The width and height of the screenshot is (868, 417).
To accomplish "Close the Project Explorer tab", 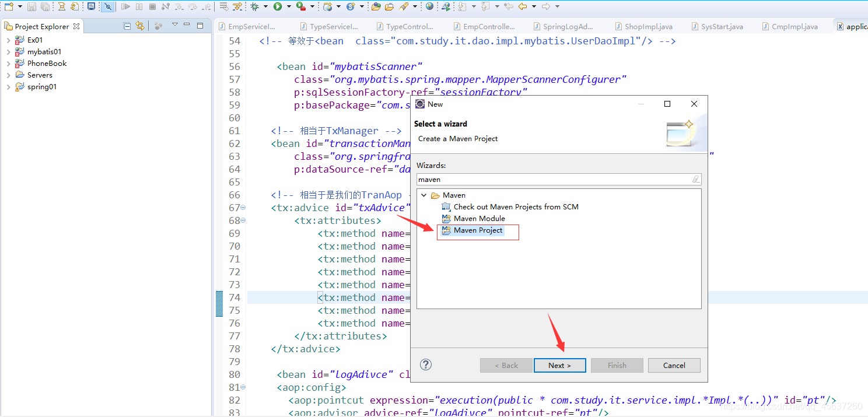I will (76, 26).
